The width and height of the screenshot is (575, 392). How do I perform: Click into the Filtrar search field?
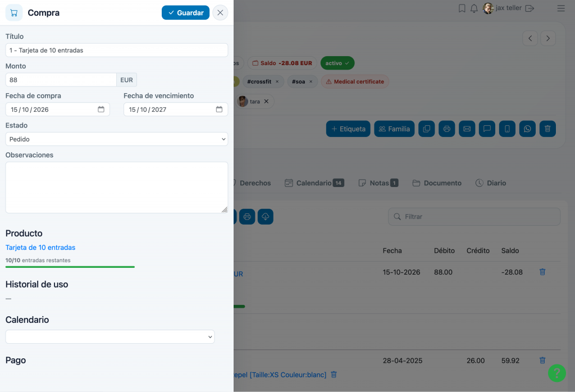474,217
